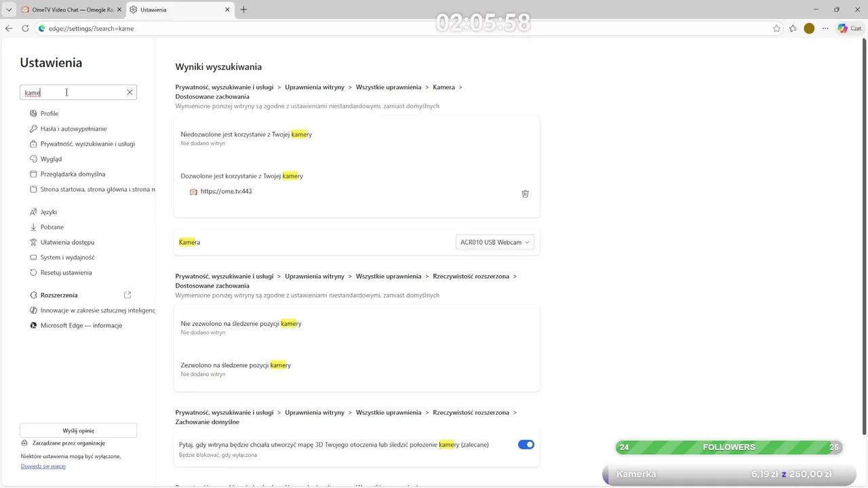The width and height of the screenshot is (868, 488).
Task: Click the address bar URL
Action: [x=91, y=28]
